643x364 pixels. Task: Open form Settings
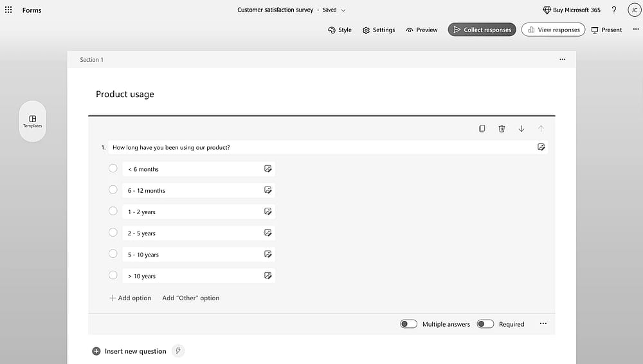[x=379, y=30]
